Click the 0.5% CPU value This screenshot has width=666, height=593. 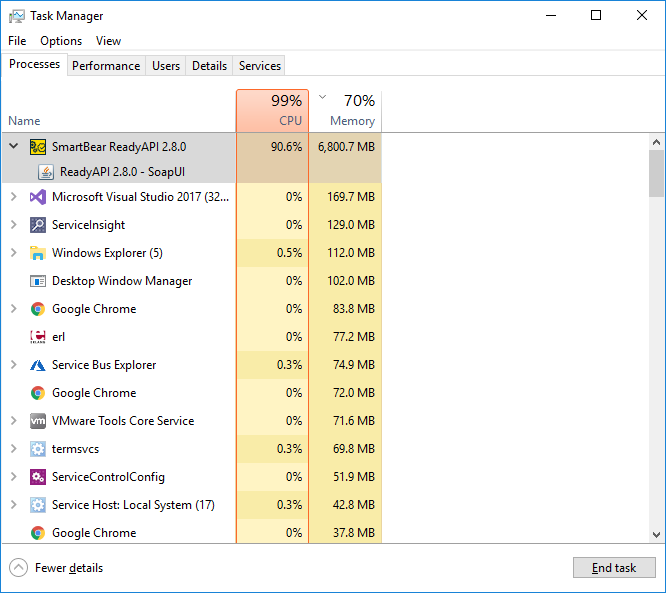(x=289, y=253)
